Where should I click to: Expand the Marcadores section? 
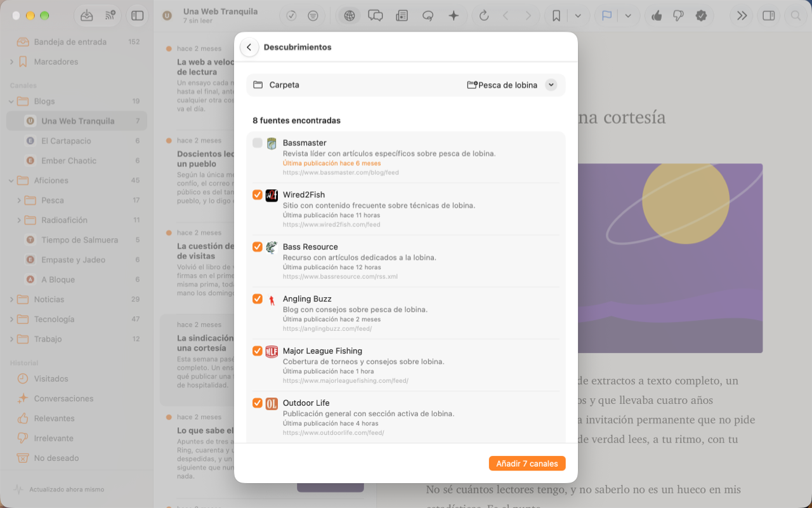click(x=11, y=62)
